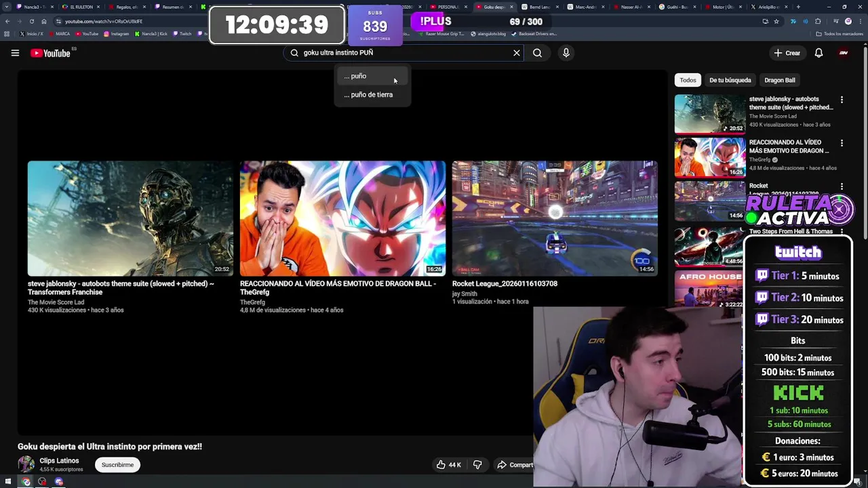The height and width of the screenshot is (488, 868).
Task: Subscribe with the Suscribirme button
Action: (117, 465)
